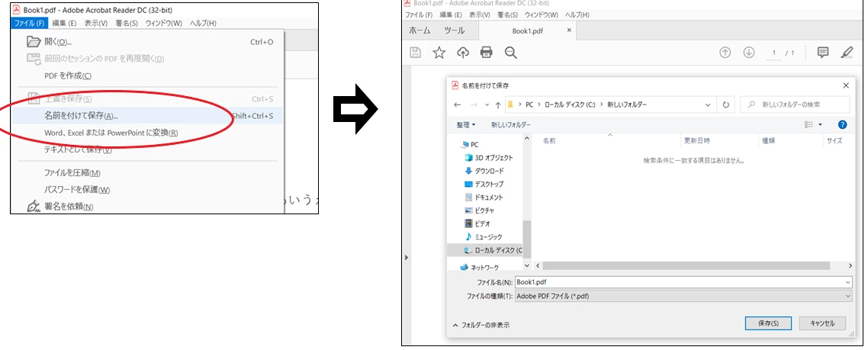Screen dimensions: 868x350
Task: Select ダウンロード in the folder tree
Action: click(x=484, y=171)
